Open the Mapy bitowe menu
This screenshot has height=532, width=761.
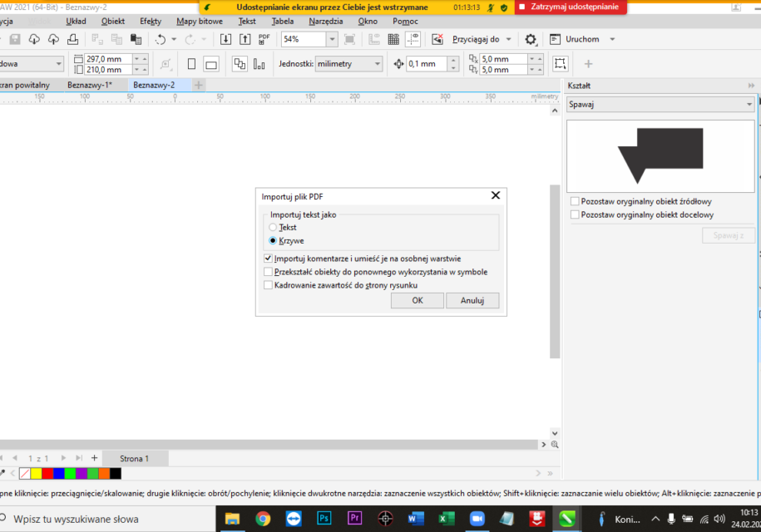[x=200, y=22]
